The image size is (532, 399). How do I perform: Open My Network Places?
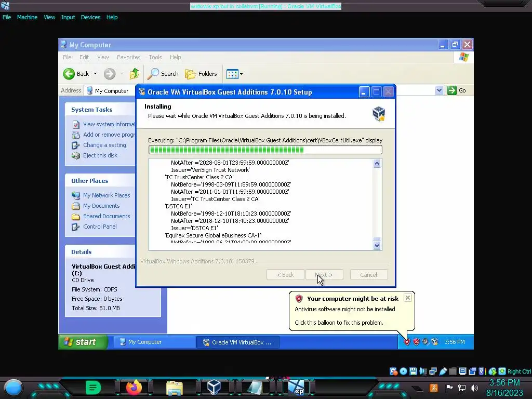[x=101, y=195]
